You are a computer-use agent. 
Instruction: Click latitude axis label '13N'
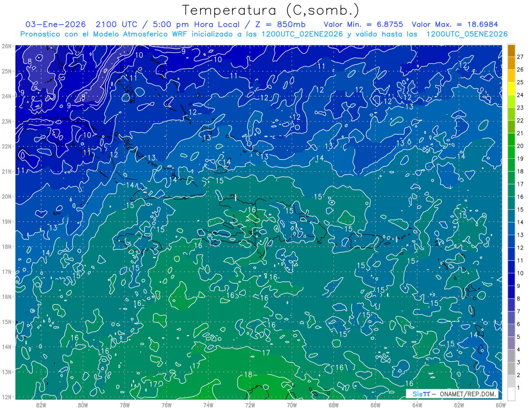coord(6,372)
